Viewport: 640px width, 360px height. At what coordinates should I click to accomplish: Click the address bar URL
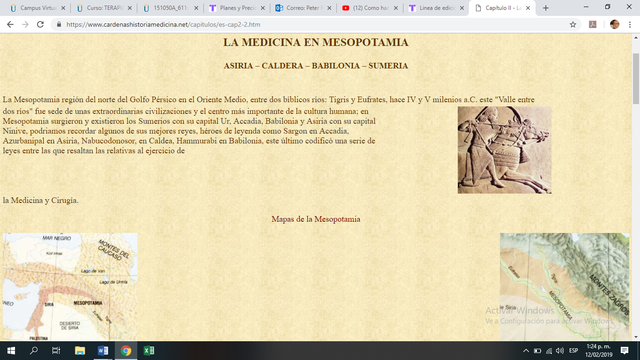[163, 24]
